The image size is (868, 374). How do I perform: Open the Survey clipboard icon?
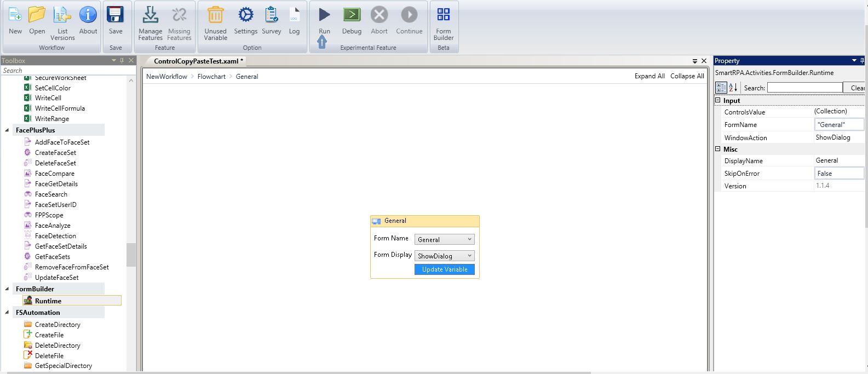point(271,15)
